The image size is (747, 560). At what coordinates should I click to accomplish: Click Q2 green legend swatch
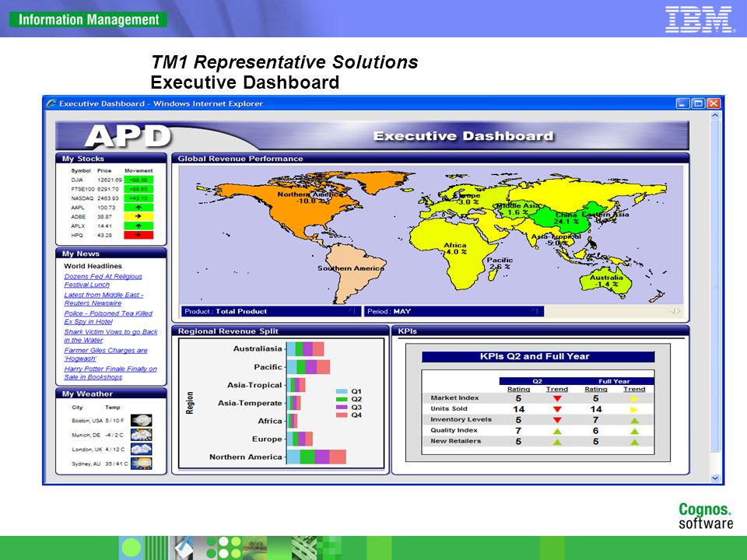[x=342, y=399]
